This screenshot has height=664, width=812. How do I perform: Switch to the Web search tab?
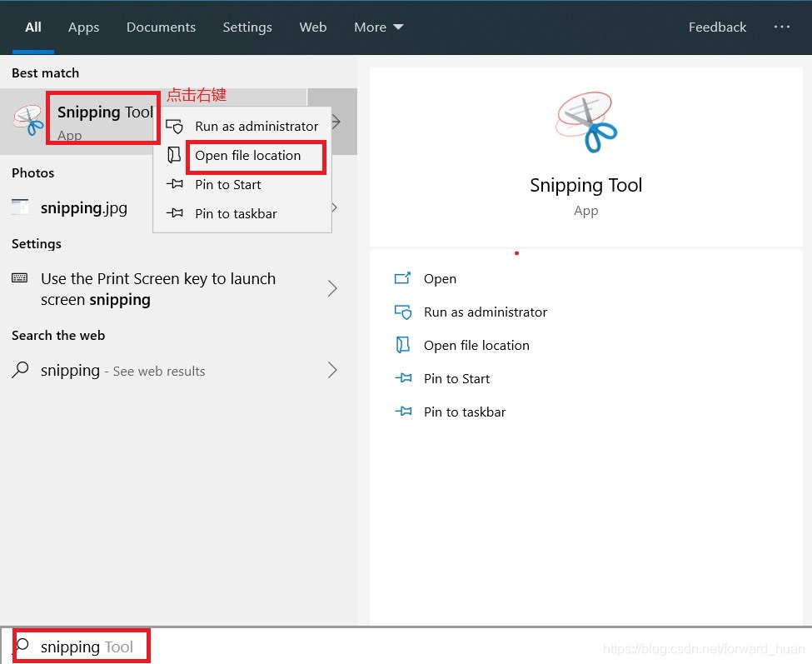pyautogui.click(x=313, y=27)
